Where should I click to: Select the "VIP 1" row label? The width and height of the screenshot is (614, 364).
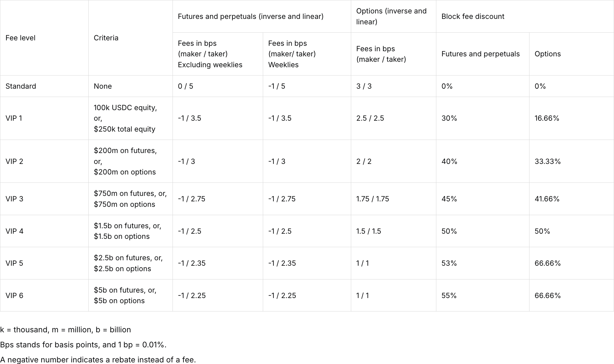pyautogui.click(x=14, y=118)
